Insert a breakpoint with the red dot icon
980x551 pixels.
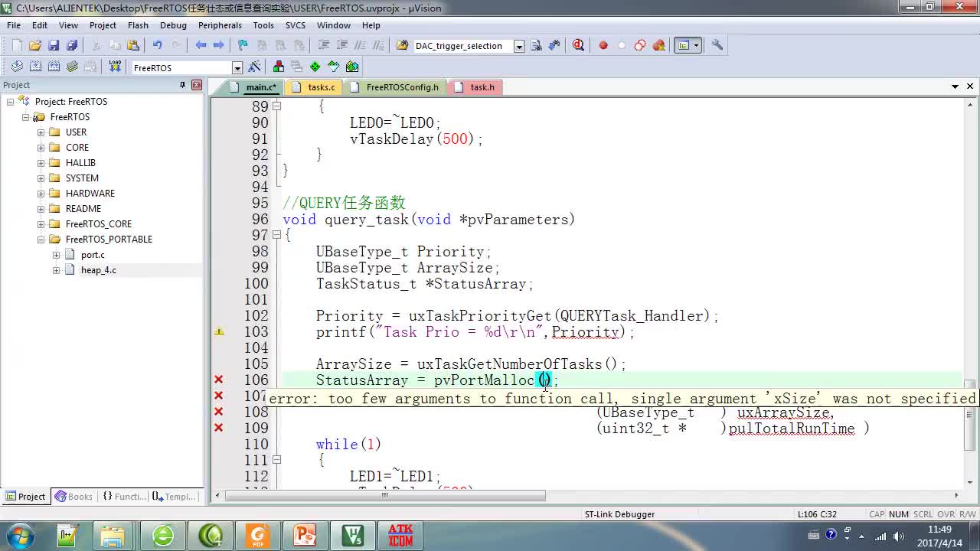pyautogui.click(x=603, y=46)
